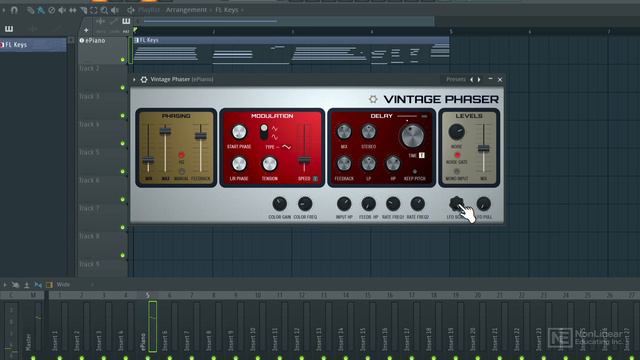640x360 pixels.
Task: Open the FL Keys breadcrumb menu
Action: tap(227, 10)
